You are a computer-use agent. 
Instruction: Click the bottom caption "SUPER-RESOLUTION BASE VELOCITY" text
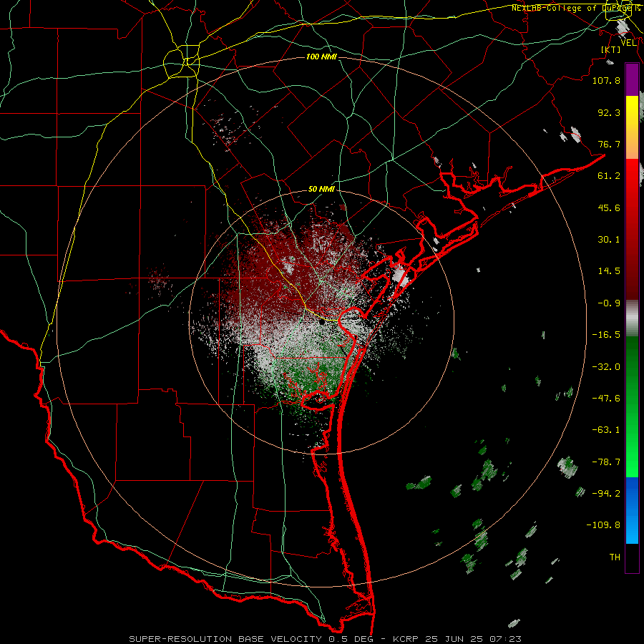pos(225,639)
